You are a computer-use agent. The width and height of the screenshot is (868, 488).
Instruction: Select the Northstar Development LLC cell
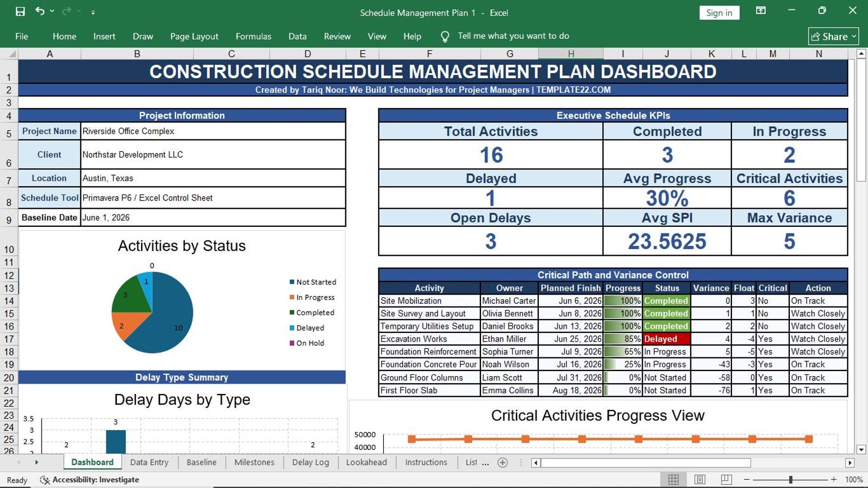(x=213, y=155)
